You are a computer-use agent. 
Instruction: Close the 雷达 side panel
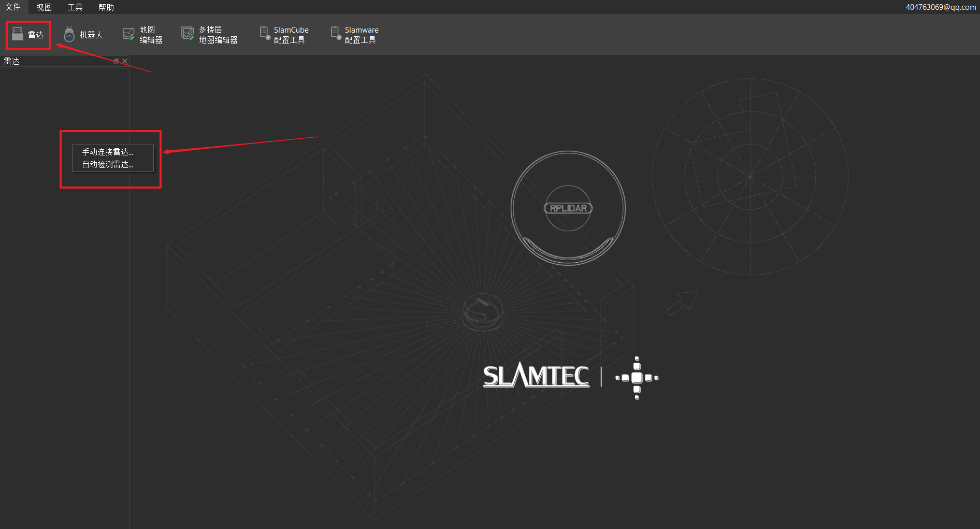[x=125, y=61]
